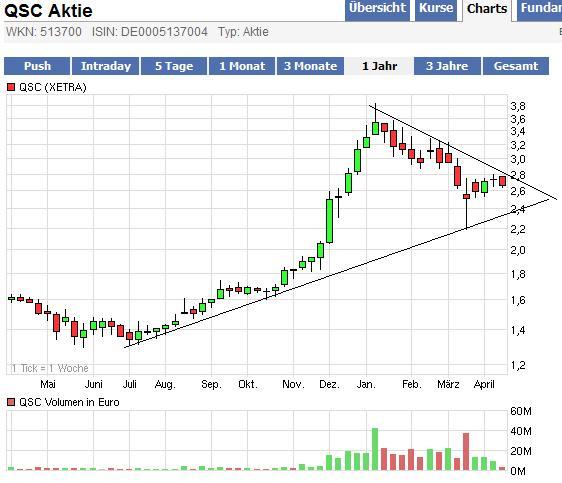
Task: Select the Charts tab
Action: coord(487,10)
